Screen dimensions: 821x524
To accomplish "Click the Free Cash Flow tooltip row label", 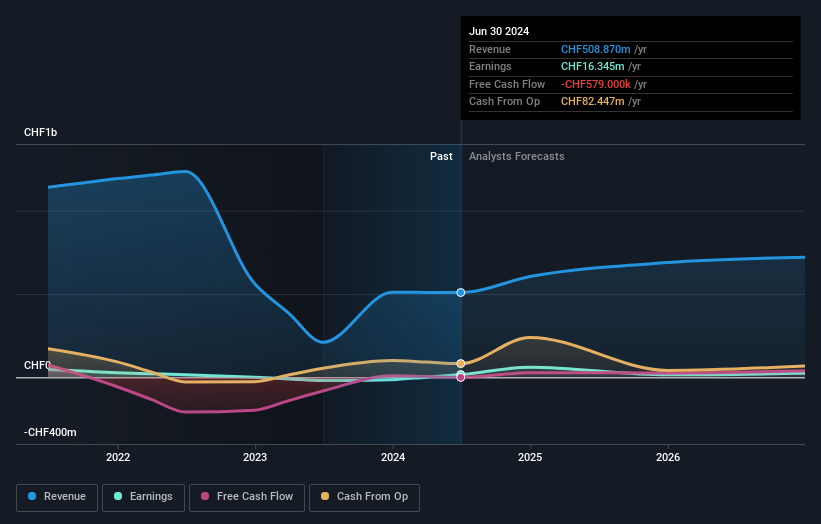I will (507, 84).
